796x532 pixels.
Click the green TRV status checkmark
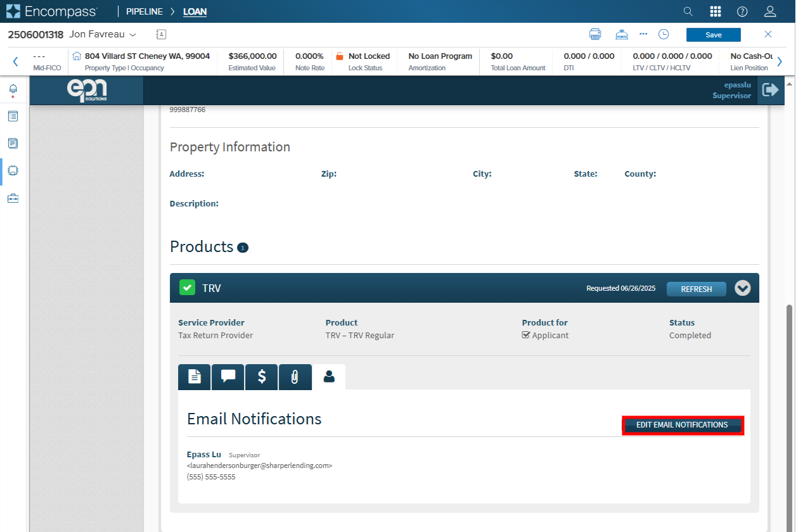(187, 288)
